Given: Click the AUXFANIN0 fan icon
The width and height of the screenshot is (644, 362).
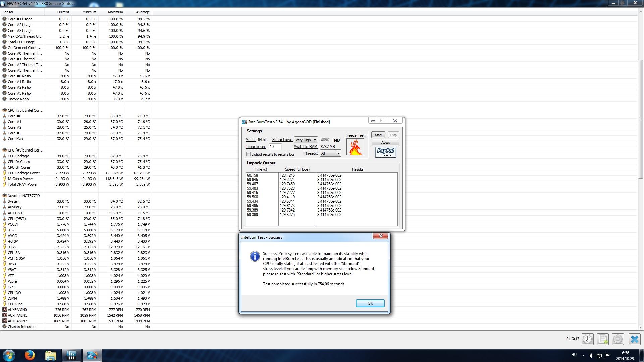Looking at the screenshot, I should pyautogui.click(x=5, y=310).
